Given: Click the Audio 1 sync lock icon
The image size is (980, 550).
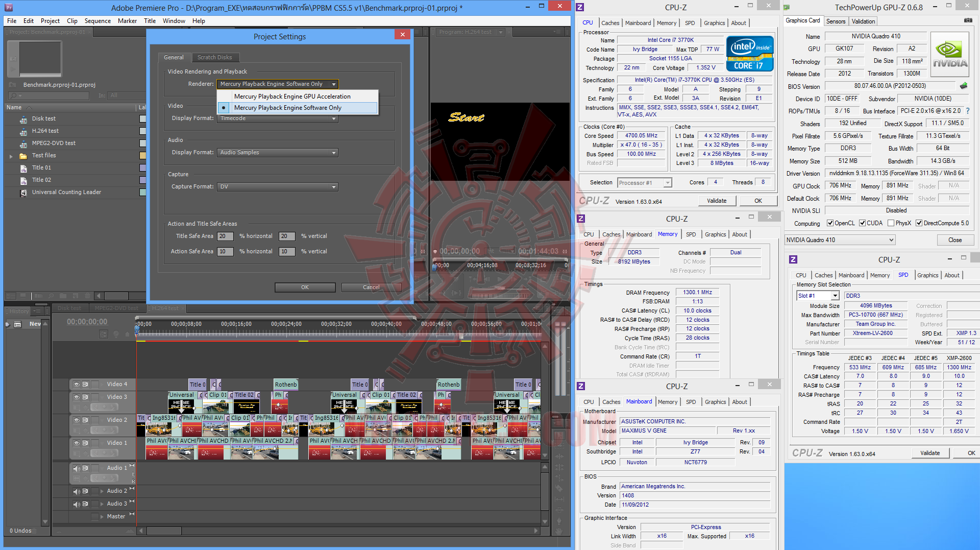Looking at the screenshot, I should (85, 468).
